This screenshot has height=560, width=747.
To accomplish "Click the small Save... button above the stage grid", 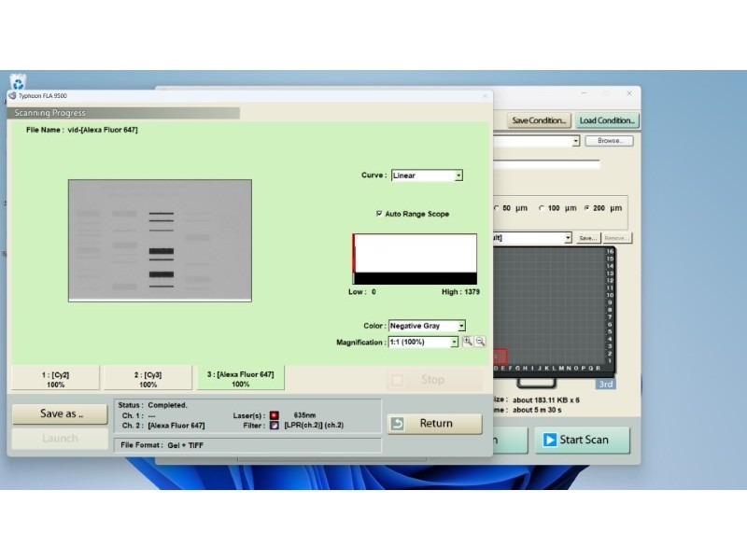I will [588, 238].
